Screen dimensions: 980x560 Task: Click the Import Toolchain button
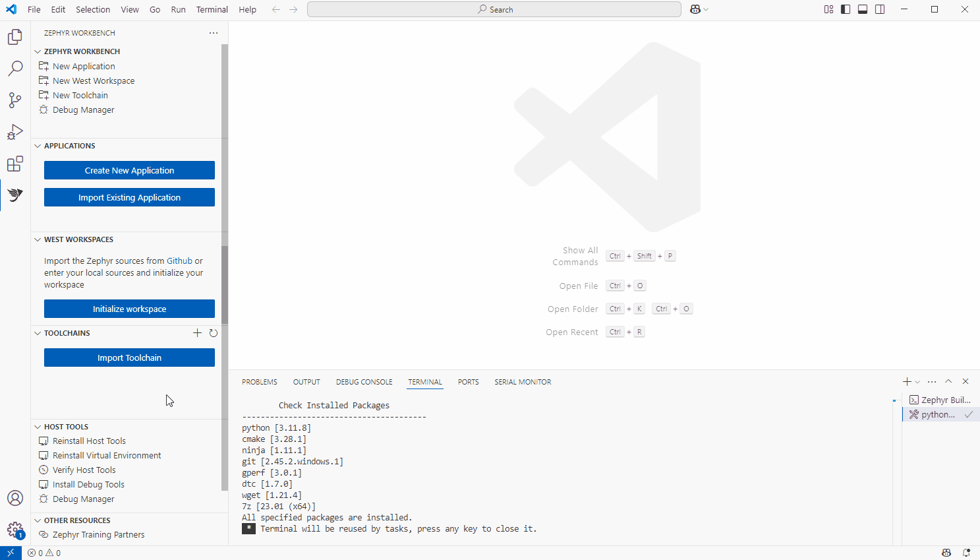pyautogui.click(x=129, y=358)
